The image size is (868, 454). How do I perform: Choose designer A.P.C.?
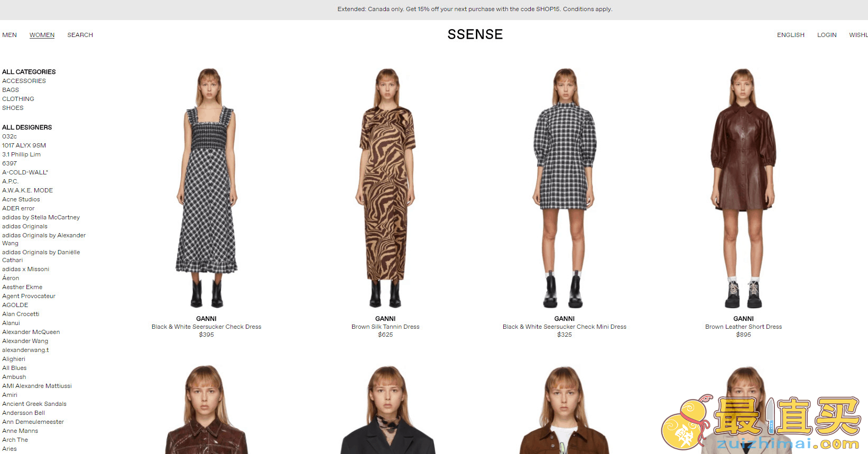tap(10, 181)
